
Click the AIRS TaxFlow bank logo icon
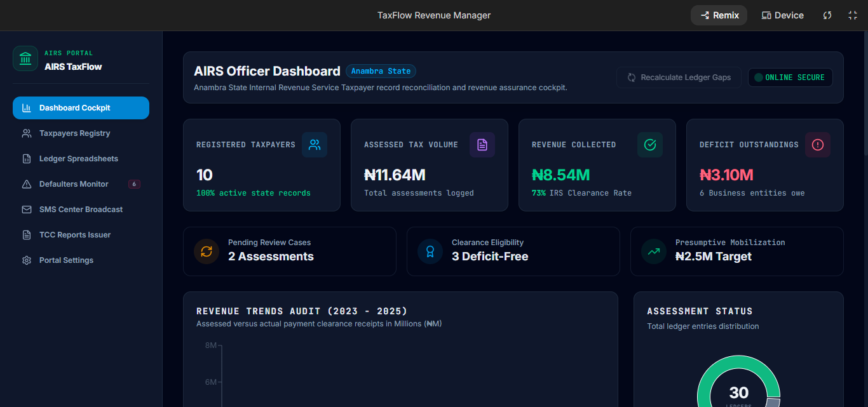click(x=25, y=58)
